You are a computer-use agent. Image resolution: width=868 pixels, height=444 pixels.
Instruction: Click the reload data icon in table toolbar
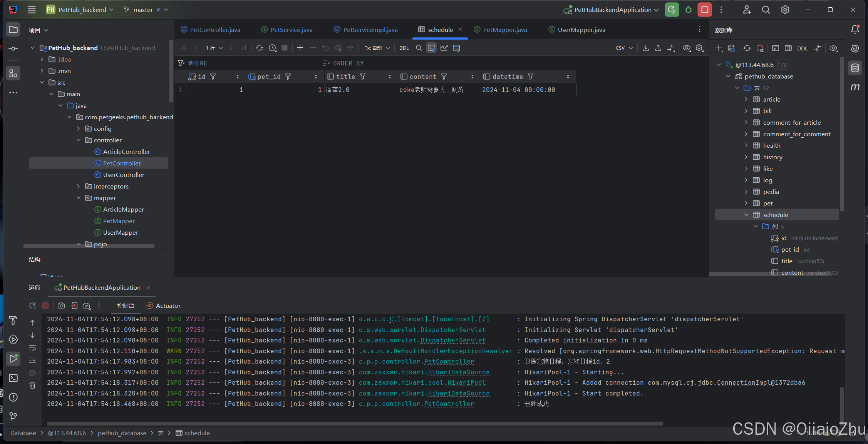point(260,48)
